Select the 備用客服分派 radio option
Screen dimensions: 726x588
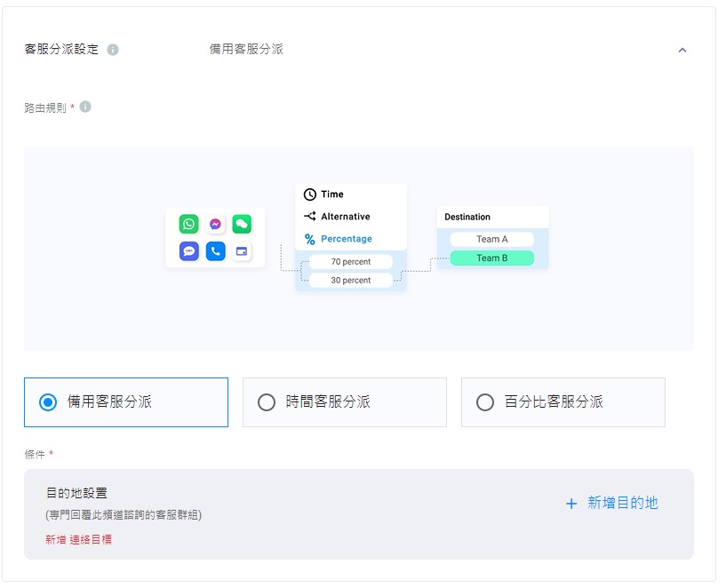(x=126, y=402)
